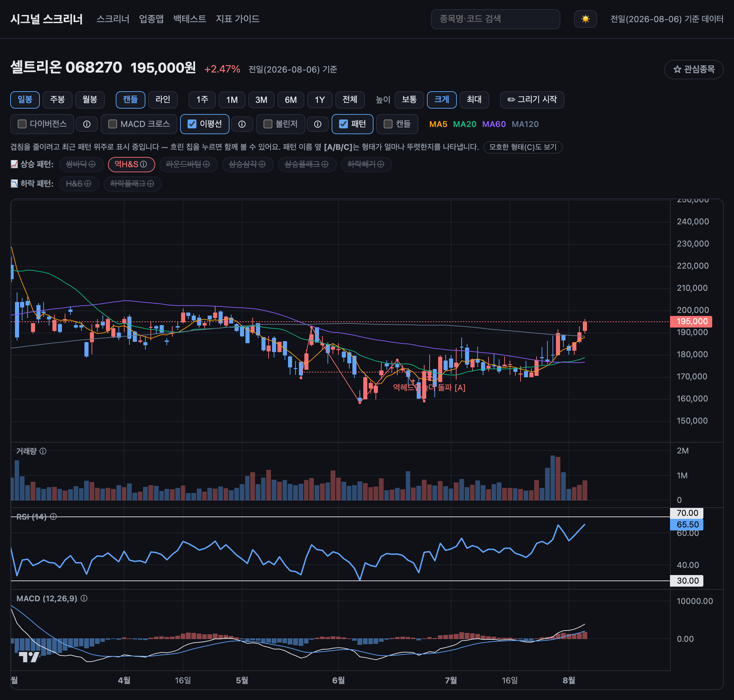Uncheck the 패턴 checkbox
Image resolution: width=734 pixels, height=700 pixels.
click(x=343, y=124)
